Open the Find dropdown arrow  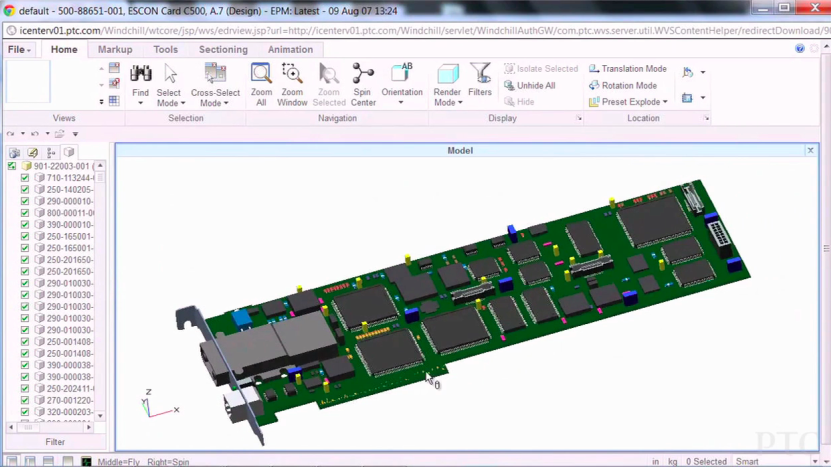[x=140, y=103]
